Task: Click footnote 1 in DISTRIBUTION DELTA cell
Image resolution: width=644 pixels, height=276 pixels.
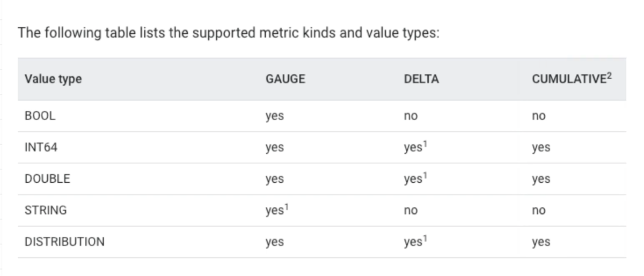Action: 426,238
